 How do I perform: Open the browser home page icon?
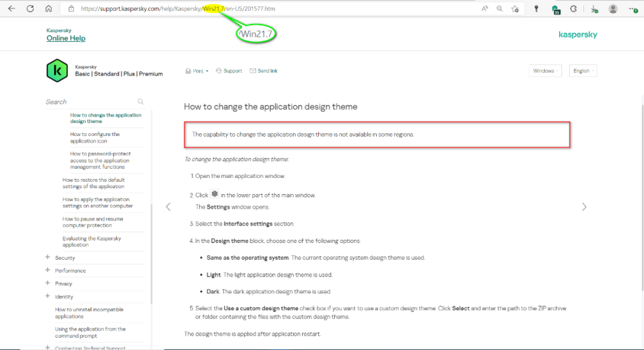tap(48, 8)
